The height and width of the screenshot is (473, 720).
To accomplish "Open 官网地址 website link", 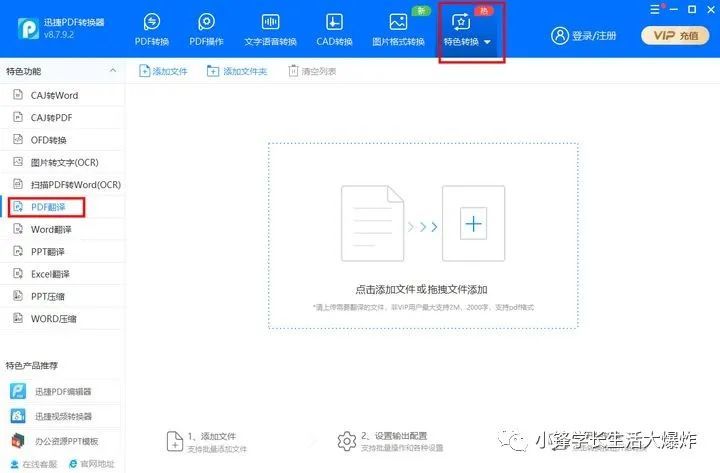I will 91,464.
